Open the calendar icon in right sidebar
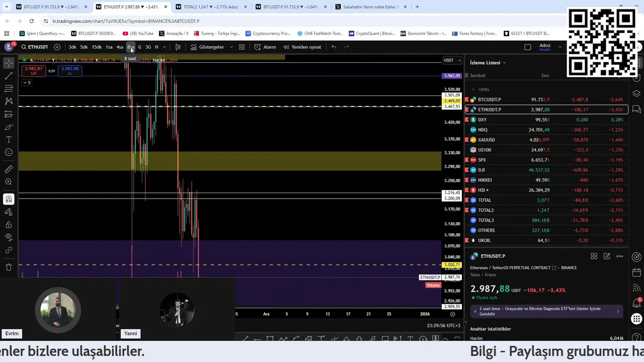Screen dimensions: 644x362 636,273
